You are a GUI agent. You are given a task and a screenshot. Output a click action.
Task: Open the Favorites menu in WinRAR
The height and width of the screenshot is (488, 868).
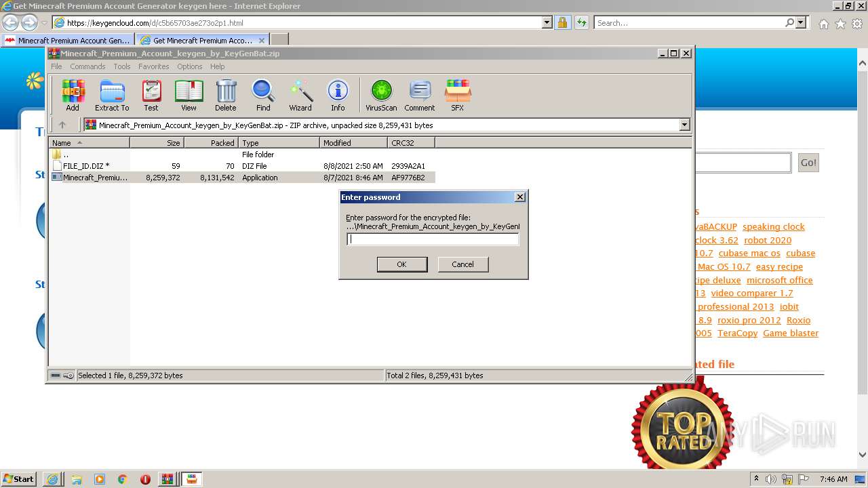(x=154, y=66)
